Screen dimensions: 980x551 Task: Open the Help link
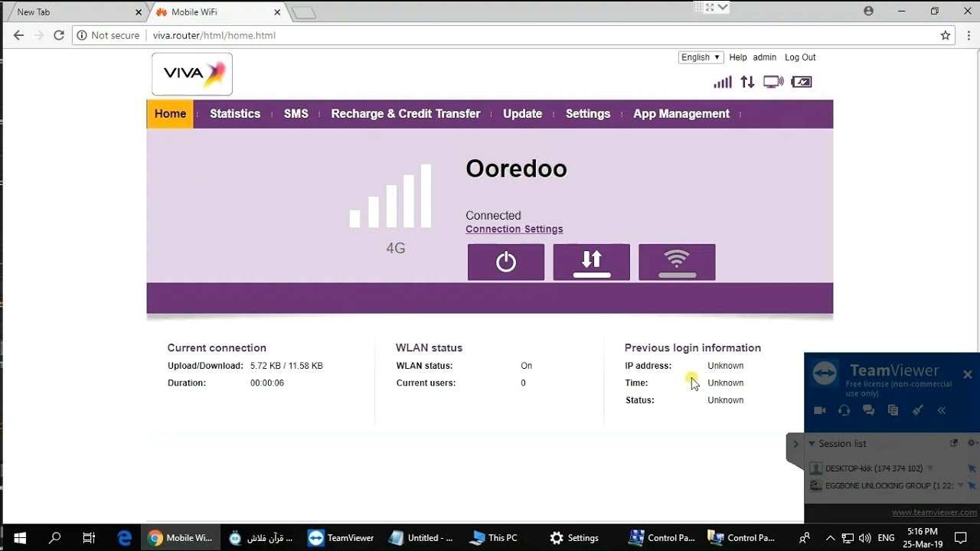[x=738, y=57]
